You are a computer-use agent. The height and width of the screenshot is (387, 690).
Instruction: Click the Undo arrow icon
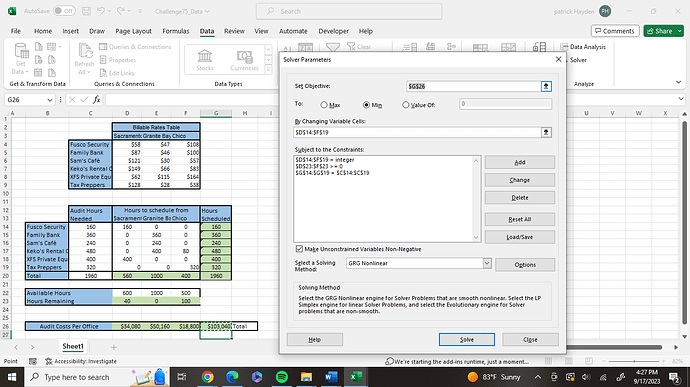coord(101,11)
